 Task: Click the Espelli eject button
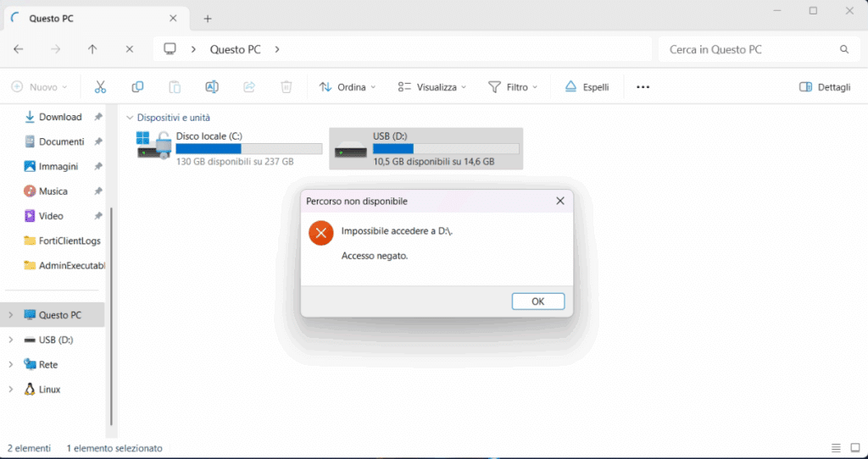click(587, 87)
